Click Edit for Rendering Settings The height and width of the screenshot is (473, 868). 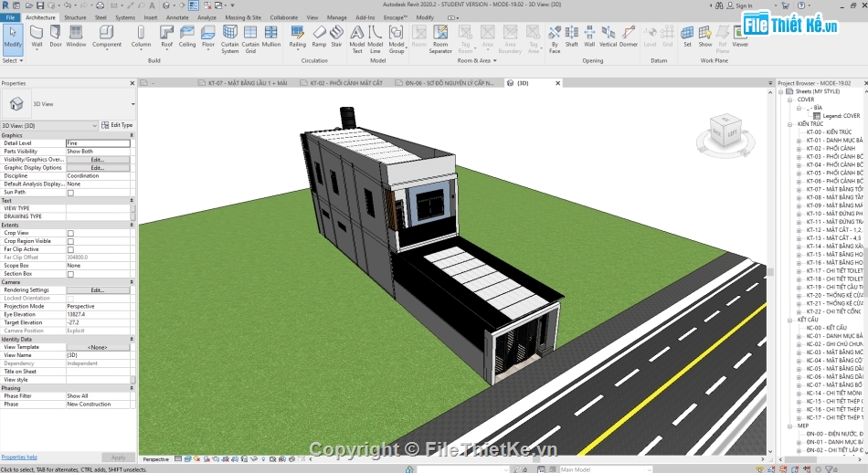tap(98, 289)
